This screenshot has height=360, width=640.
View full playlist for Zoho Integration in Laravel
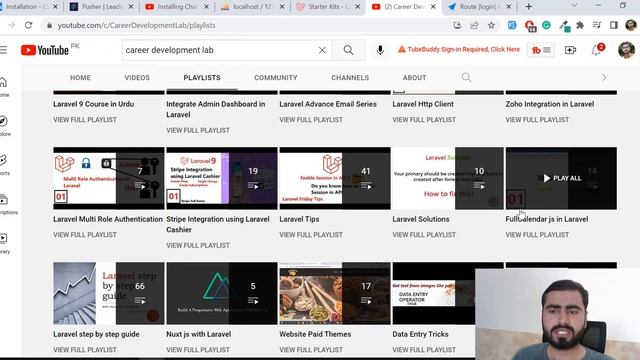[x=537, y=120]
